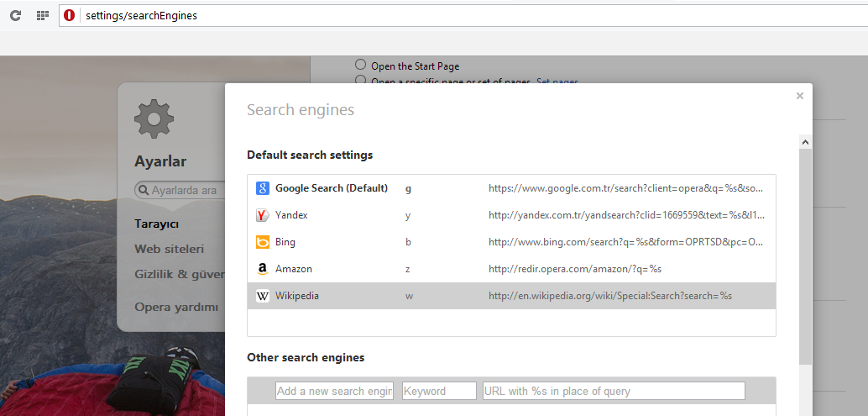Viewport: 868px width, 416px height.
Task: Click the URL with %s input field
Action: point(614,391)
